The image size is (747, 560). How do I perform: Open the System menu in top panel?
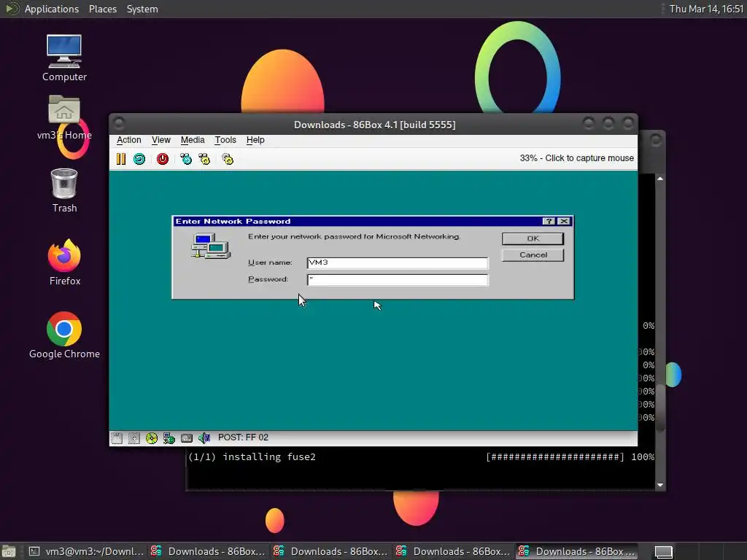coord(142,9)
